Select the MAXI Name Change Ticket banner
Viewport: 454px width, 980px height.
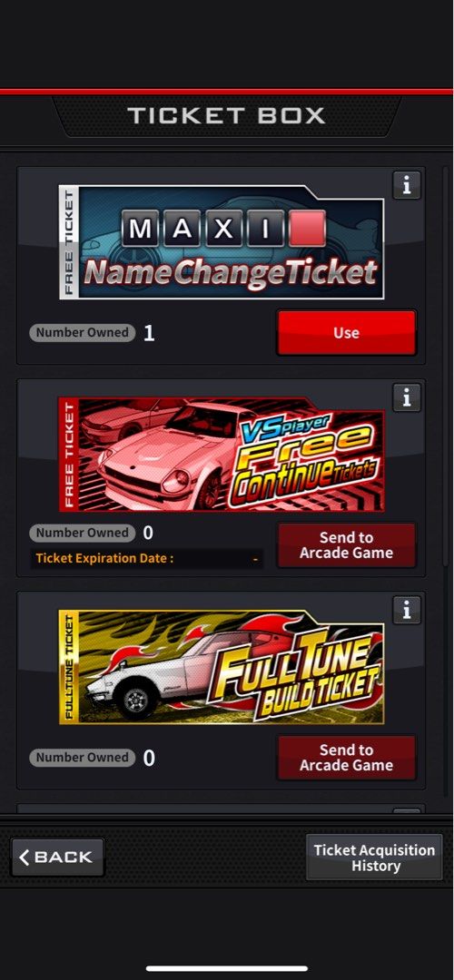click(222, 242)
